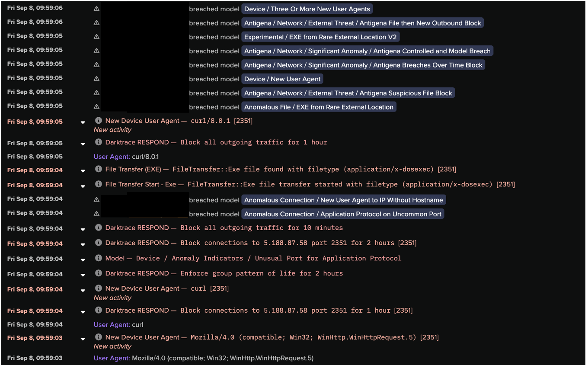Expand arrow for Block connections for 2 hours event
Viewport: 588px width, 365px height.
click(83, 245)
